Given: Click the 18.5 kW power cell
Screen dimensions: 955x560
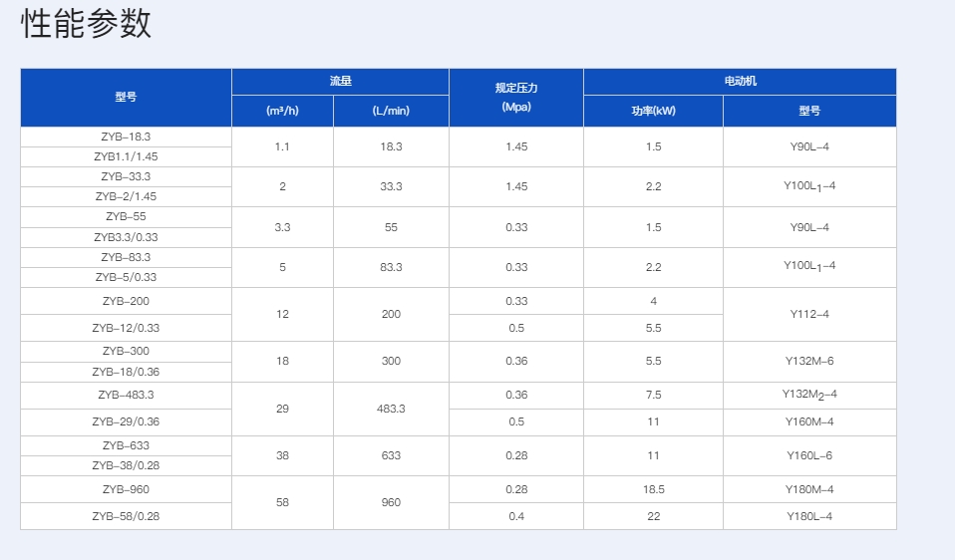Looking at the screenshot, I should point(654,489).
